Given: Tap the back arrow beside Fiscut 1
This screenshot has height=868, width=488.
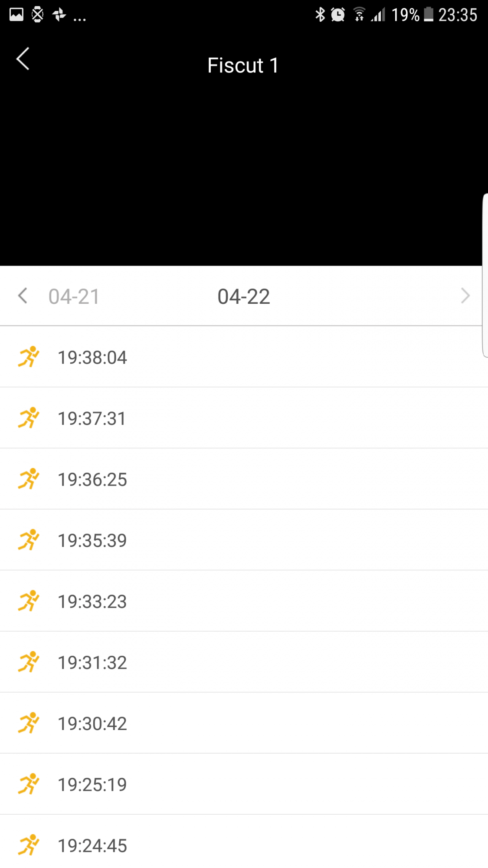Looking at the screenshot, I should click(23, 59).
